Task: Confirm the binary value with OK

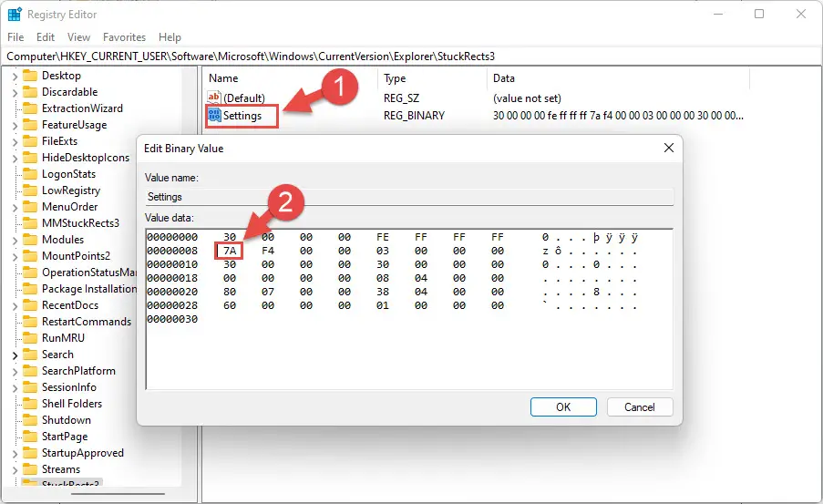Action: [563, 406]
